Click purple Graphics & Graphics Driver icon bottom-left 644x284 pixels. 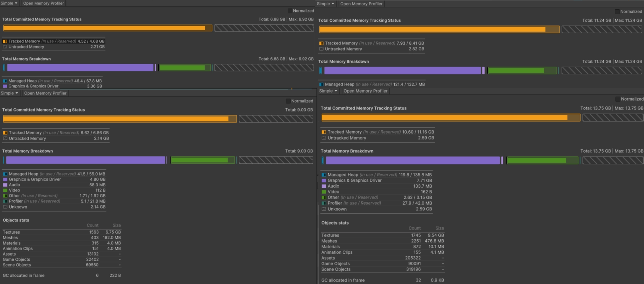pyautogui.click(x=5, y=179)
